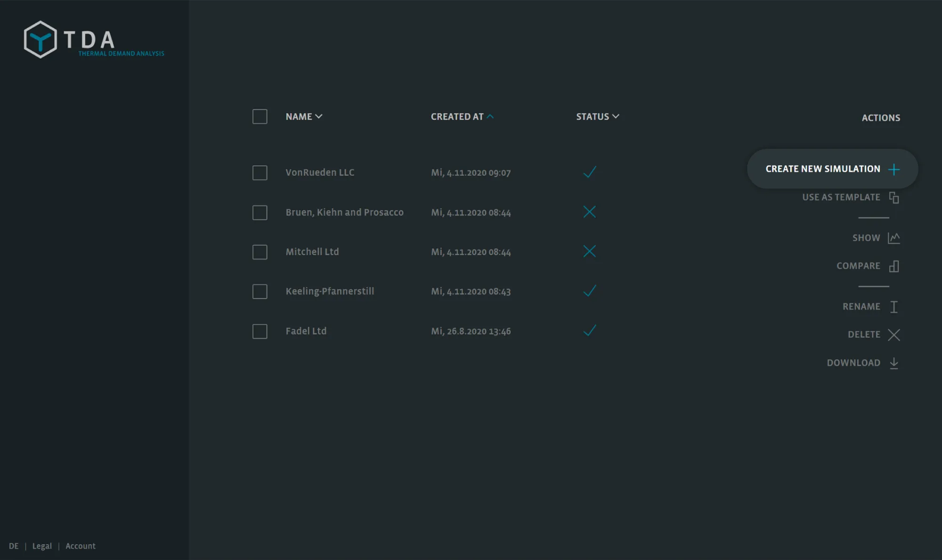Switch language via DE link
This screenshot has width=942, height=560.
(x=14, y=546)
